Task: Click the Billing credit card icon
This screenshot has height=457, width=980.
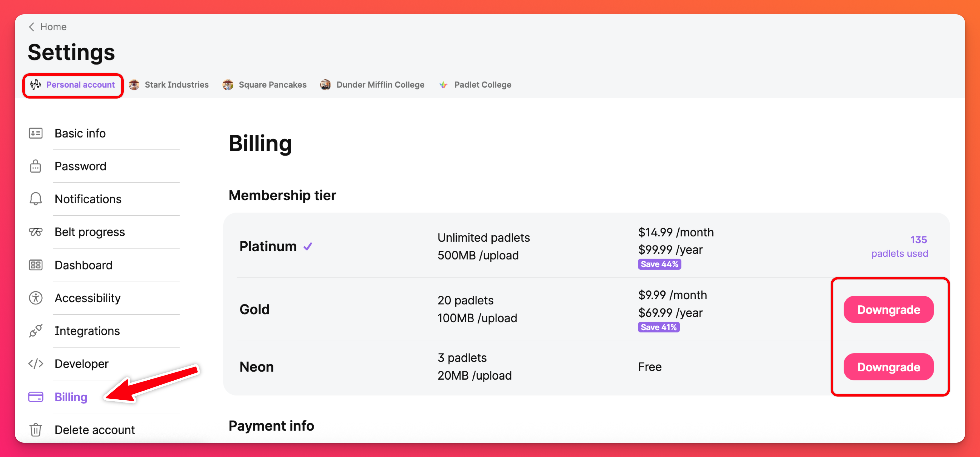Action: [35, 397]
